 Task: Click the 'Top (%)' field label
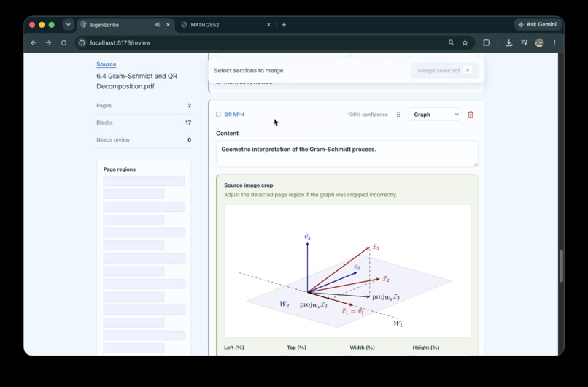click(x=297, y=348)
